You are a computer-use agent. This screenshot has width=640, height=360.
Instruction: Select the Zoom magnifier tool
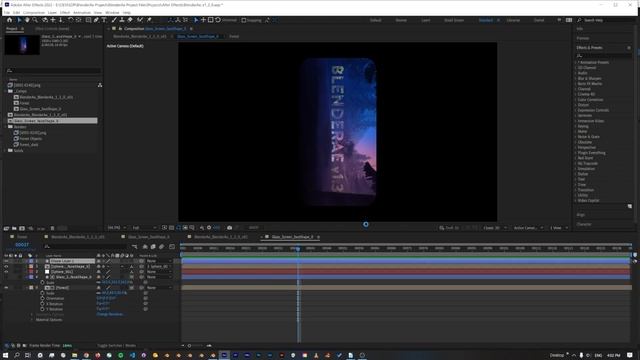35,20
